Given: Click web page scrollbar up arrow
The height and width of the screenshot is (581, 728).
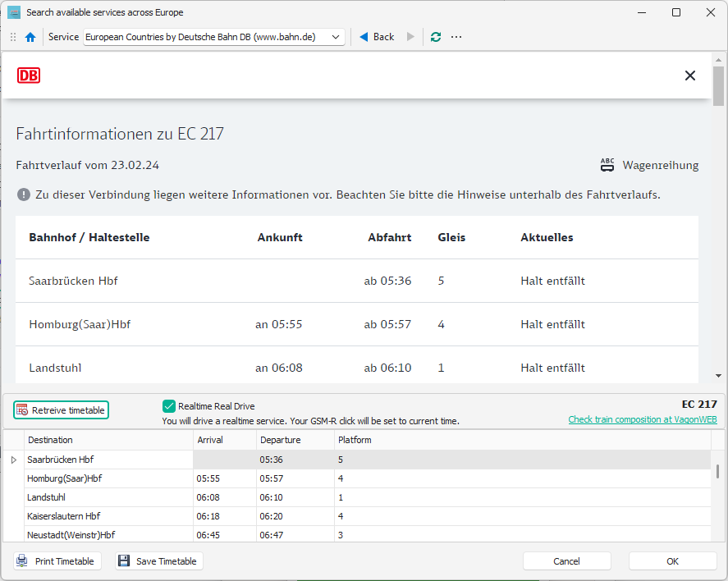Looking at the screenshot, I should click(718, 61).
